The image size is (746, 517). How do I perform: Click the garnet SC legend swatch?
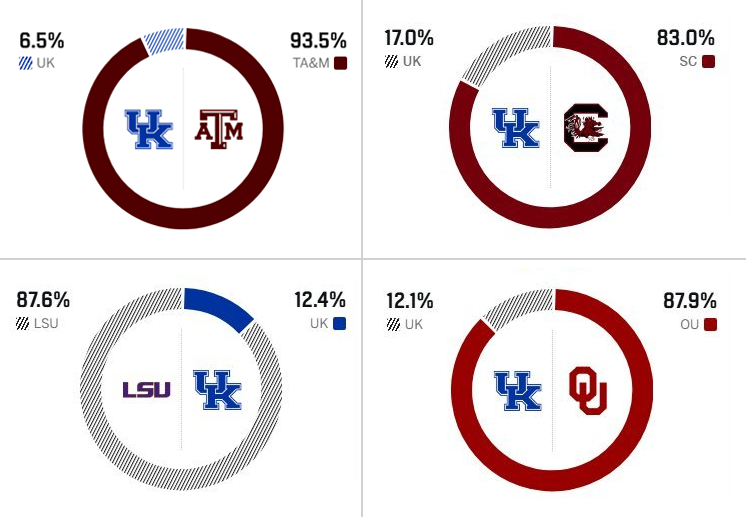coord(708,61)
